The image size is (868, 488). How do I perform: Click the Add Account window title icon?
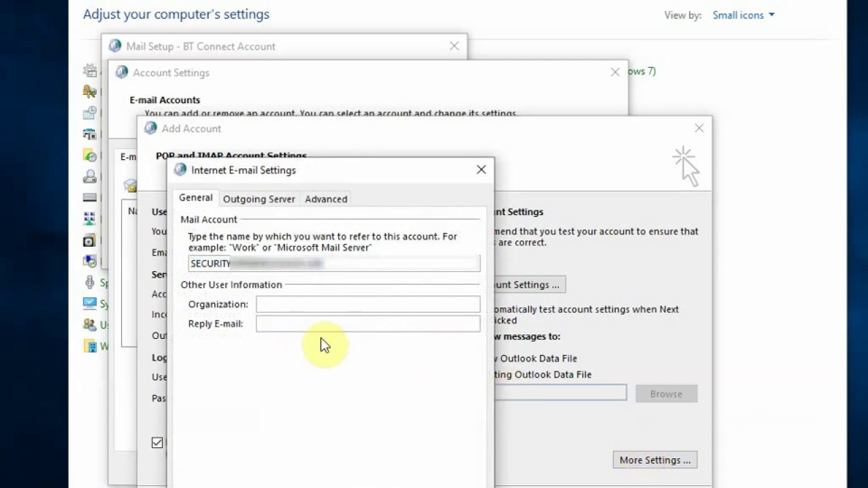click(x=151, y=128)
